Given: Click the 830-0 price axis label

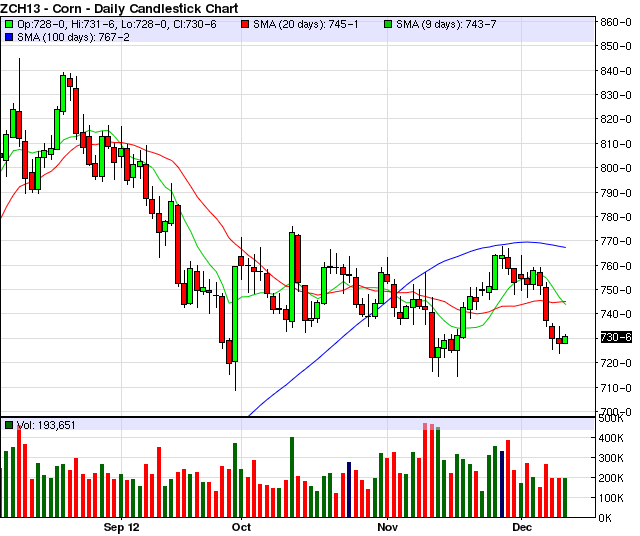Looking at the screenshot, I should [x=616, y=95].
